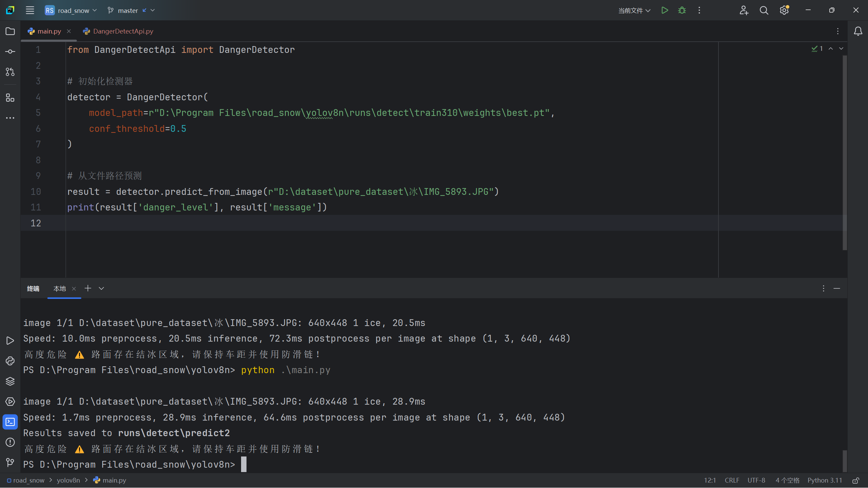Click main.py breadcrumb in status bar
This screenshot has width=868, height=488.
pos(110,481)
